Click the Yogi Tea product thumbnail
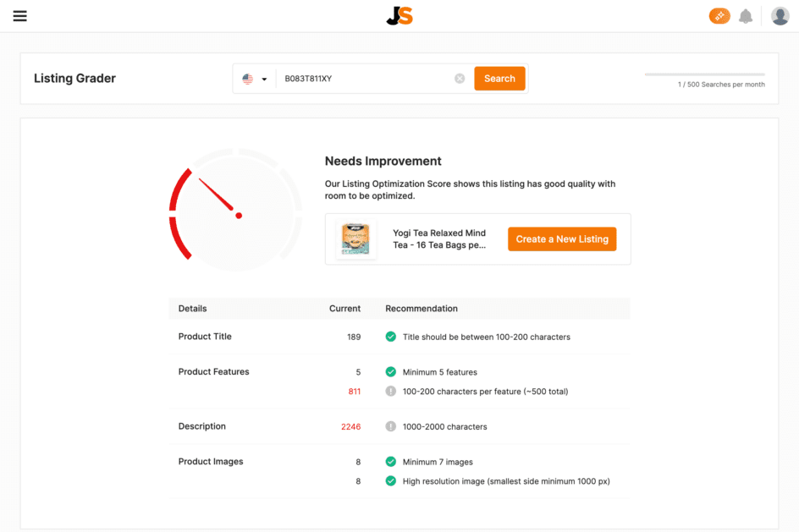 click(355, 239)
